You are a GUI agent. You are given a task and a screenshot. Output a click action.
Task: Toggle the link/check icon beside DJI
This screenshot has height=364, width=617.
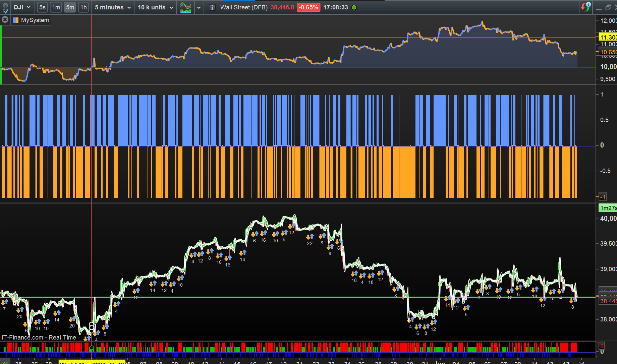pos(5,7)
